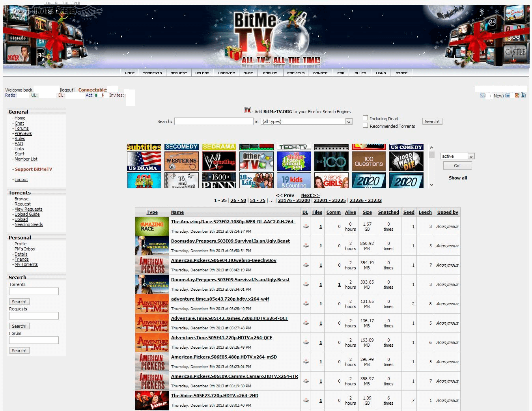The image size is (532, 411).
Task: Open FAQ in the navigation bar
Action: pos(341,73)
